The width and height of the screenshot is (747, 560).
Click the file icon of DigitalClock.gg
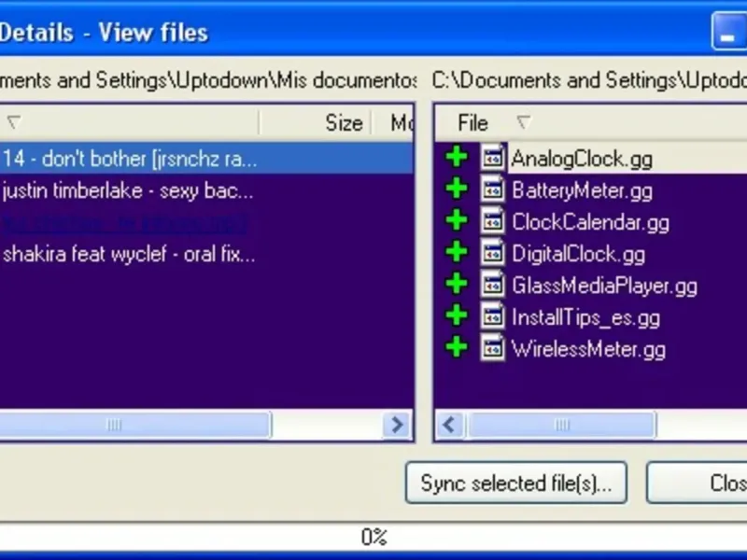(493, 252)
